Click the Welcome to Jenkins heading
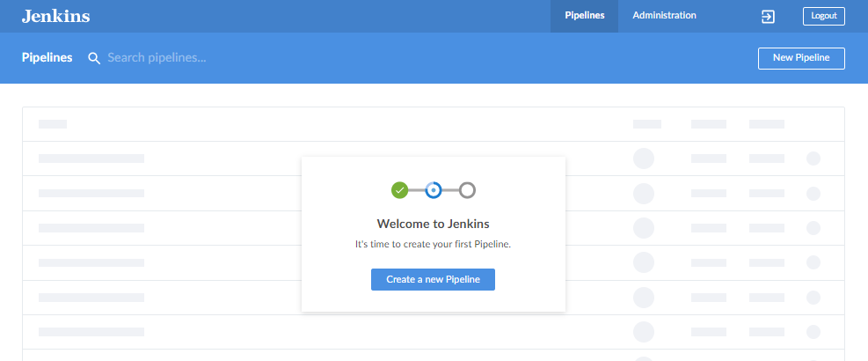Viewport: 868px width, 361px height. pos(433,224)
